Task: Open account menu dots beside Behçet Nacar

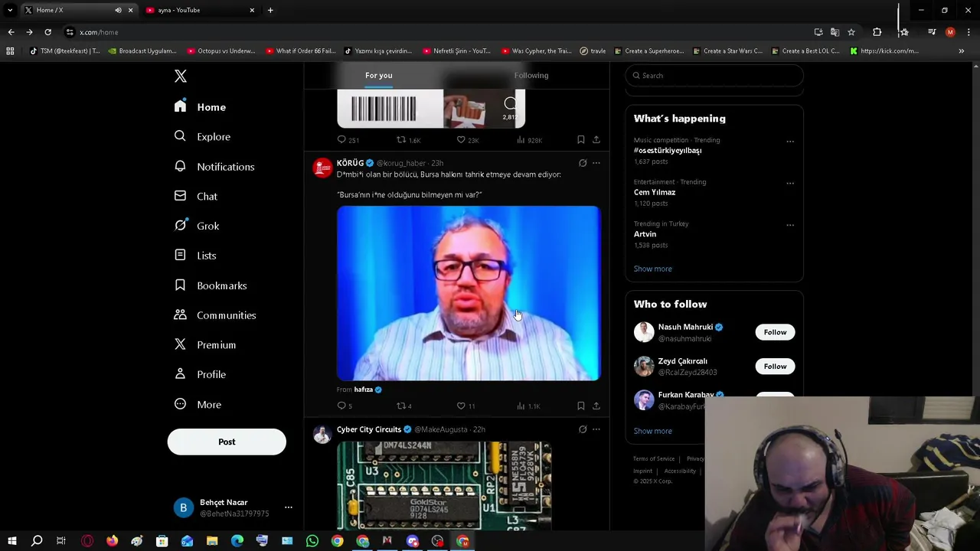Action: tap(289, 507)
